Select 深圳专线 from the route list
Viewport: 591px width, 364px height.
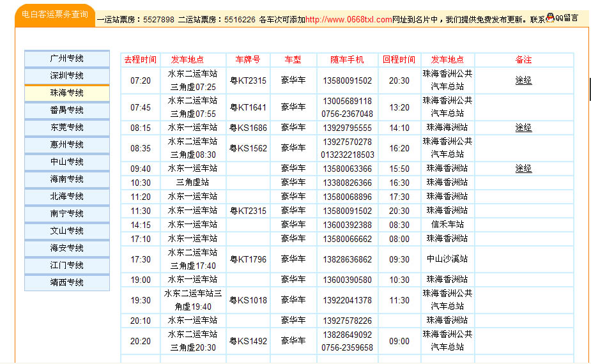(67, 76)
